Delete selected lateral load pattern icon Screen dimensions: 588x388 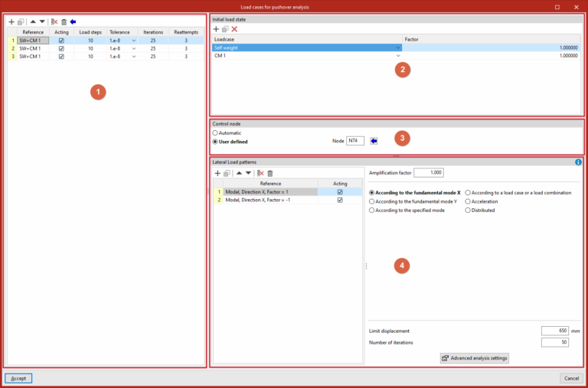(260, 173)
